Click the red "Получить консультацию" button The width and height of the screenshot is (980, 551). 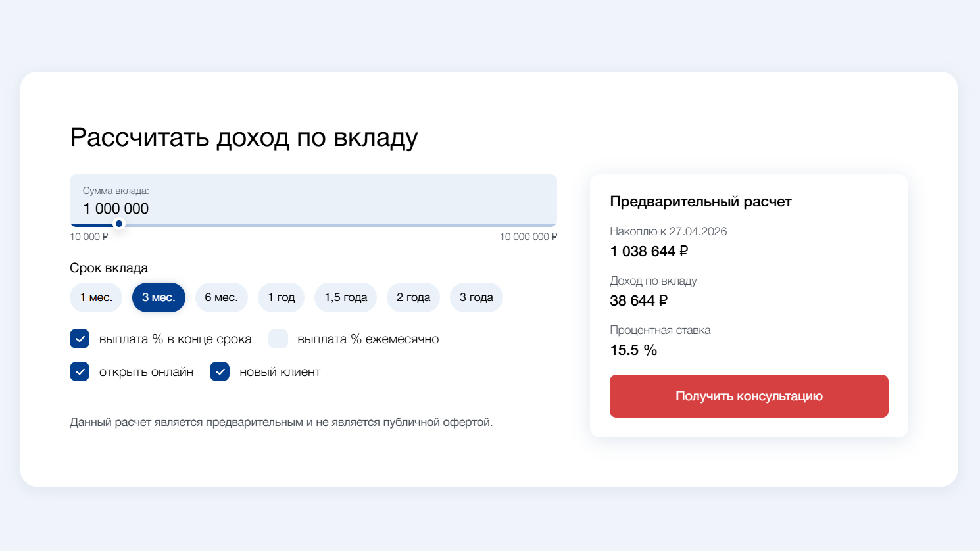749,396
